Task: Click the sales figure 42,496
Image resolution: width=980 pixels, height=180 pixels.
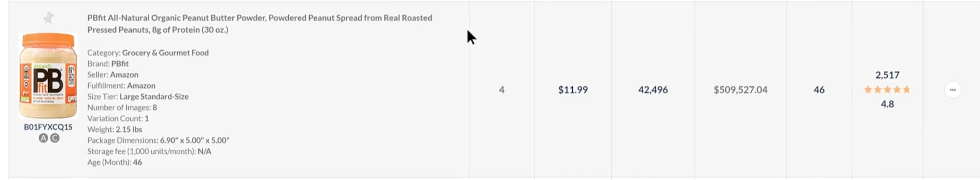Action: point(653,90)
